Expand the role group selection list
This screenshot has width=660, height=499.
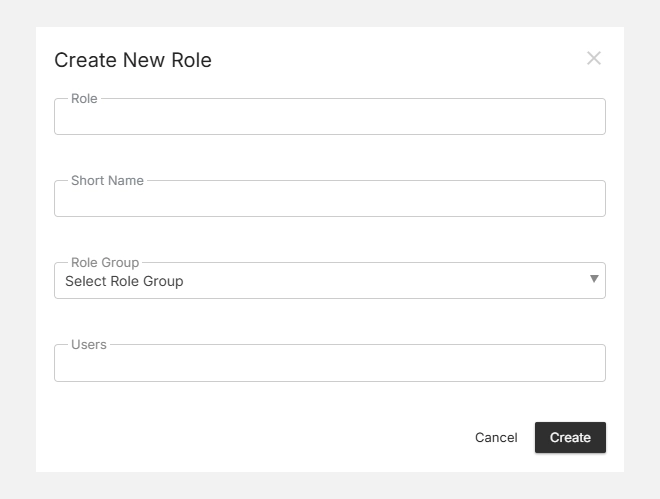[x=329, y=281]
